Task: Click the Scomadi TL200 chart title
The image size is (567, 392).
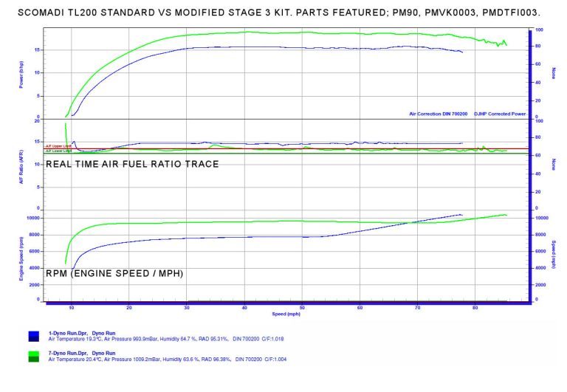Action: [x=283, y=13]
